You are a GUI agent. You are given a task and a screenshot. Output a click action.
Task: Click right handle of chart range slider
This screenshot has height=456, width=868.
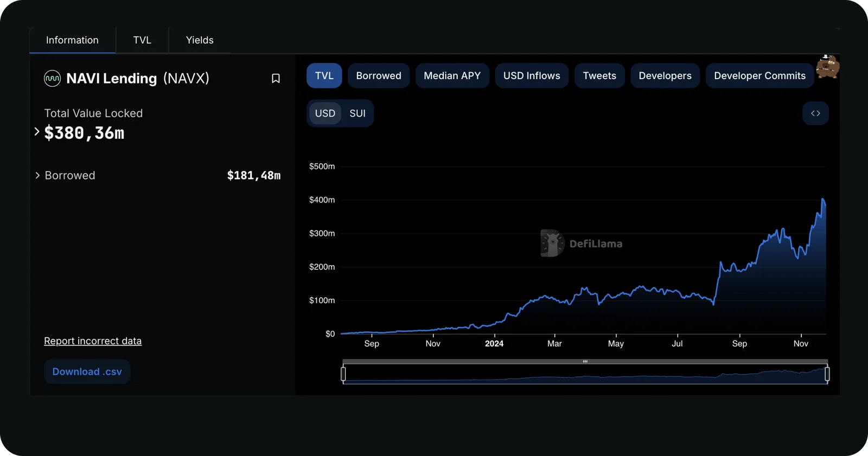click(x=827, y=374)
